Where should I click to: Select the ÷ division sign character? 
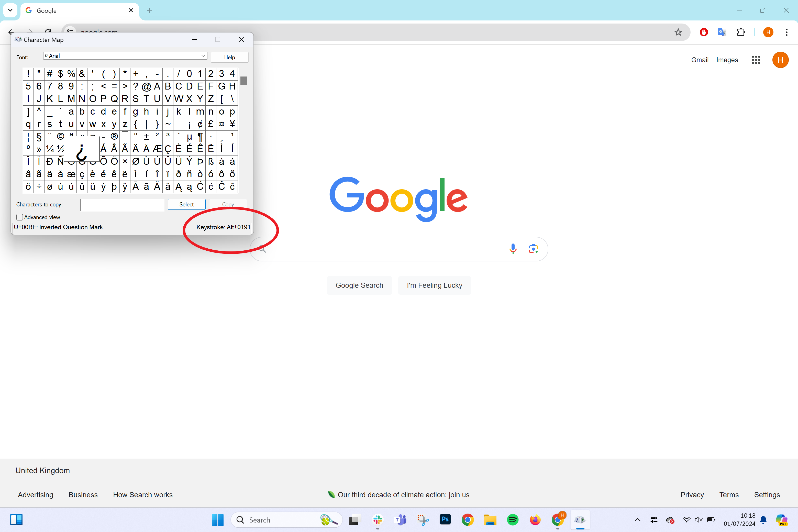[39, 187]
